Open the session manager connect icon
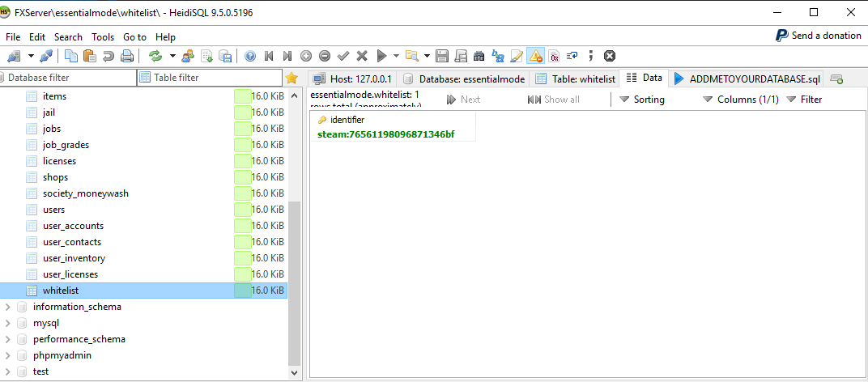This screenshot has width=868, height=382. click(14, 56)
